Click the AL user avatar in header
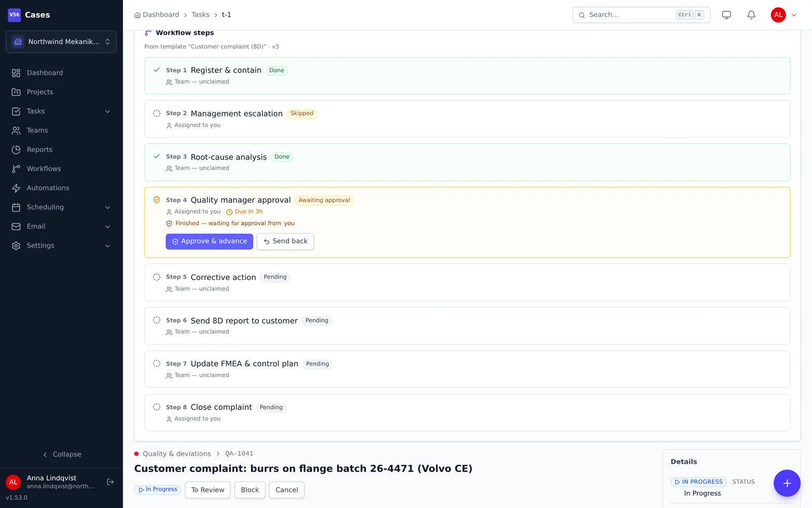The image size is (812, 508). click(778, 15)
